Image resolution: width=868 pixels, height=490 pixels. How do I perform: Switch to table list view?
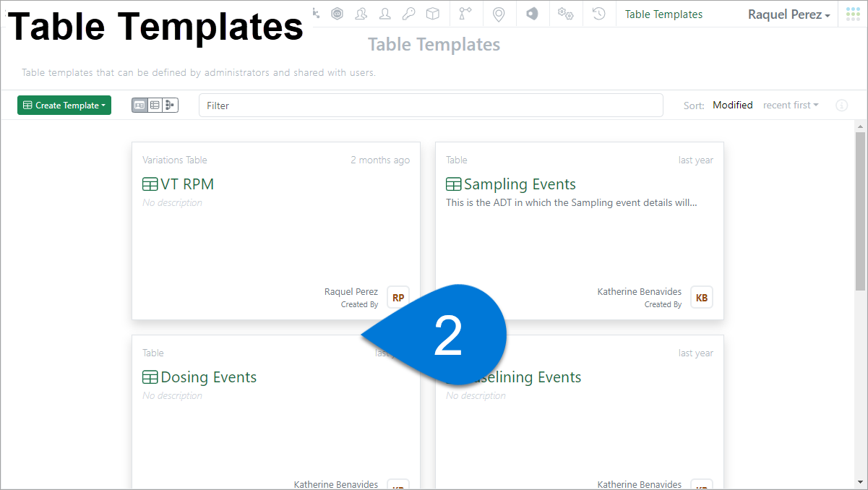155,106
